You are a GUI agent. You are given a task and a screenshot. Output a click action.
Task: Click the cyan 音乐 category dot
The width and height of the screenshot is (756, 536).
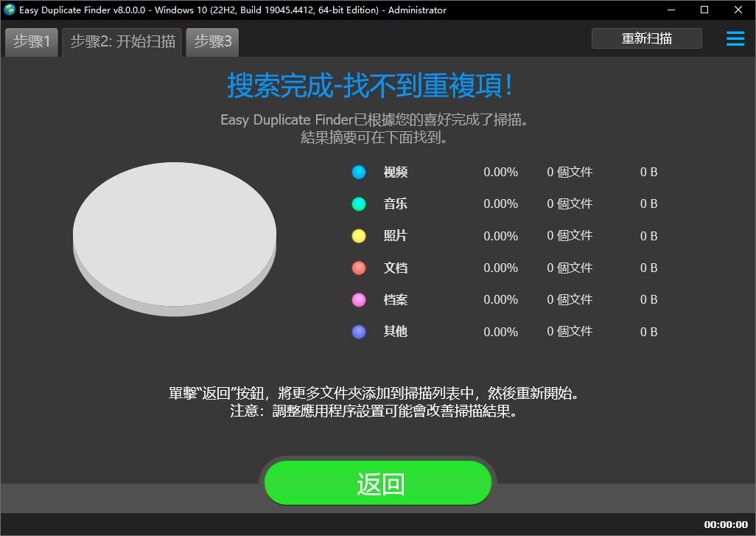click(x=359, y=204)
